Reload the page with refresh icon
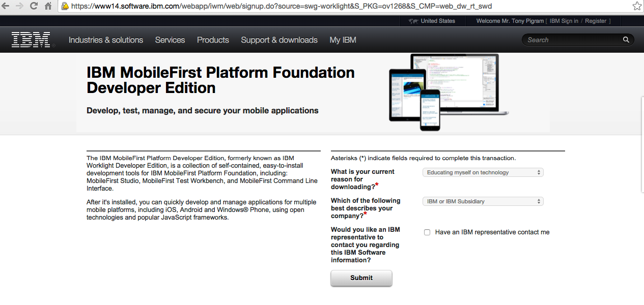Viewport: 644px width, 305px height. click(x=34, y=6)
